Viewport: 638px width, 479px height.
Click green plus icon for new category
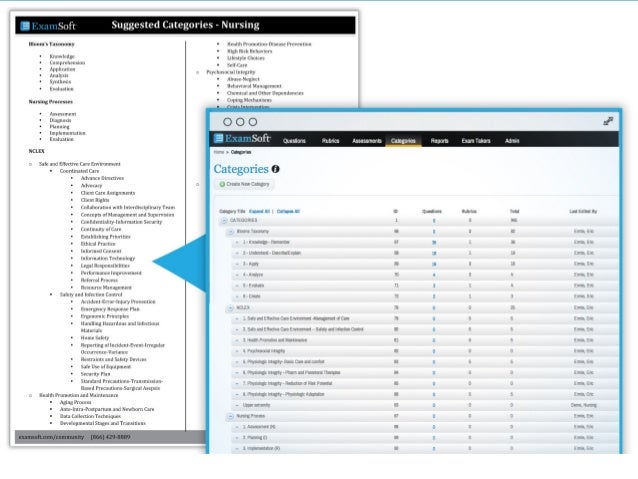(222, 184)
